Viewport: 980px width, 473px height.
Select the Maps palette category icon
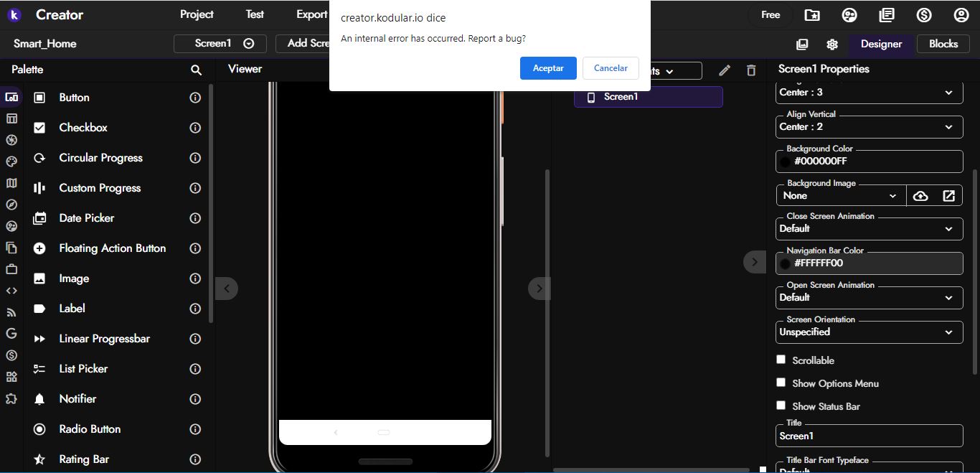(x=11, y=183)
